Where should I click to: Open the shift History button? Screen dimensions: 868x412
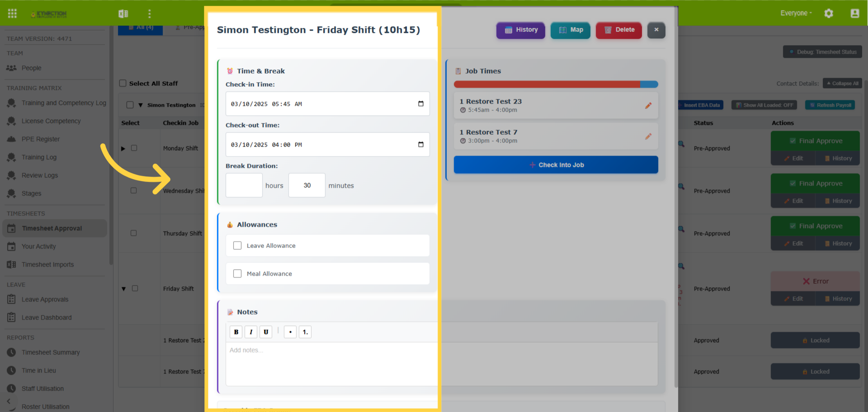coord(521,30)
